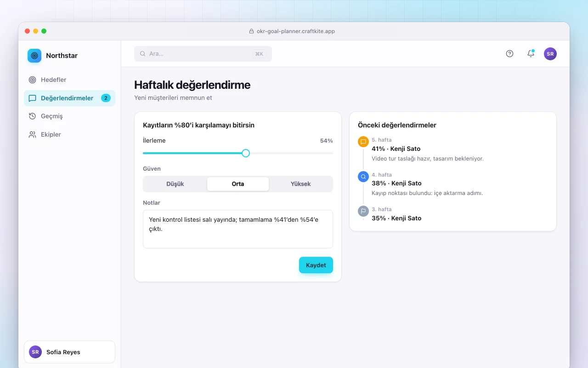This screenshot has height=368, width=588.
Task: Click "35% · Kenji Sato" entry
Action: pyautogui.click(x=396, y=218)
